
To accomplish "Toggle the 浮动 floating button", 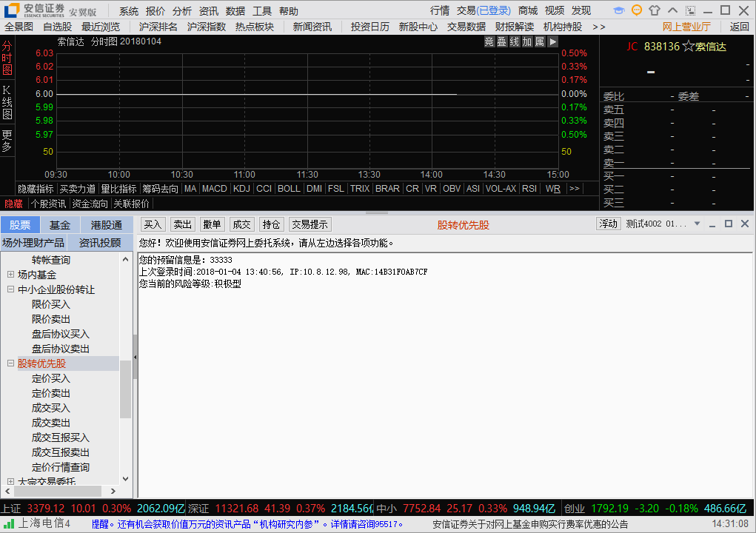I will click(609, 224).
